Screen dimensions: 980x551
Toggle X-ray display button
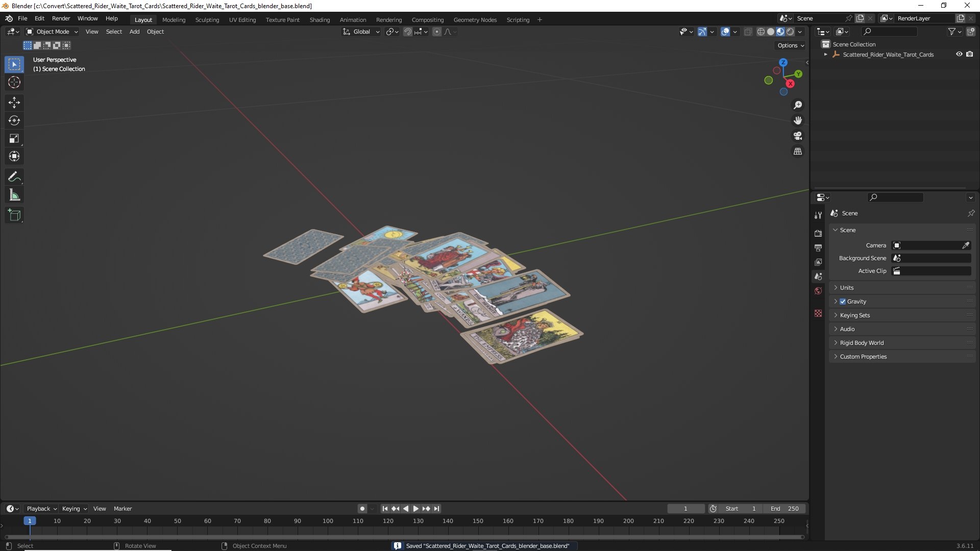[748, 32]
